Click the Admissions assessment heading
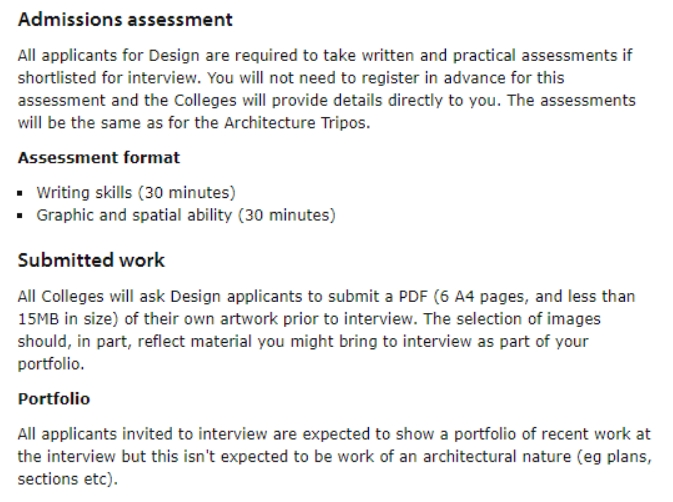This screenshot has height=502, width=673. (x=125, y=19)
